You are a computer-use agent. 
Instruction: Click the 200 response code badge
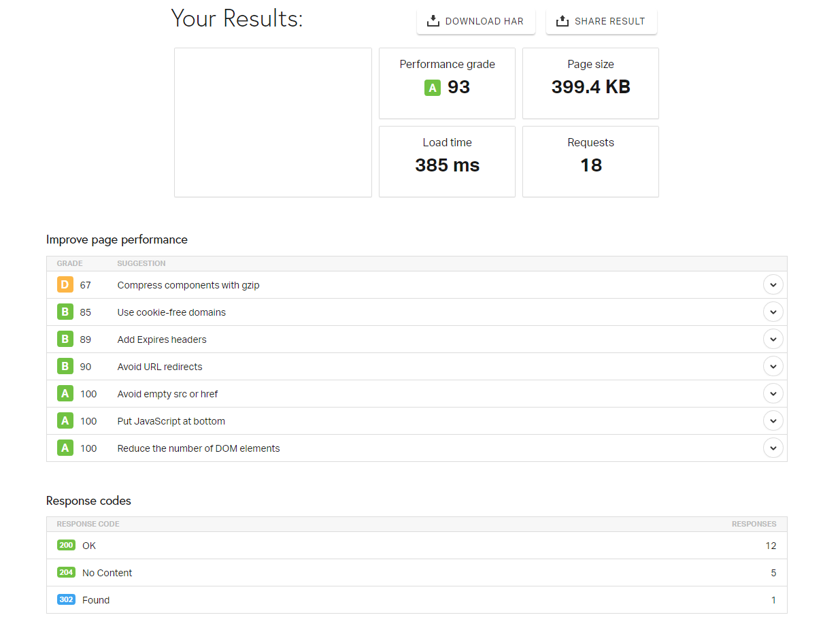tap(66, 546)
